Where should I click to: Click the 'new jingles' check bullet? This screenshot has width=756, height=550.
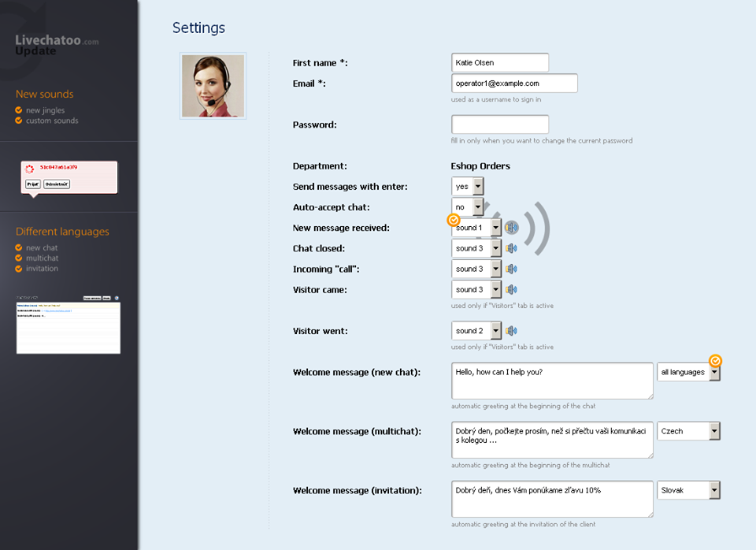(x=19, y=110)
